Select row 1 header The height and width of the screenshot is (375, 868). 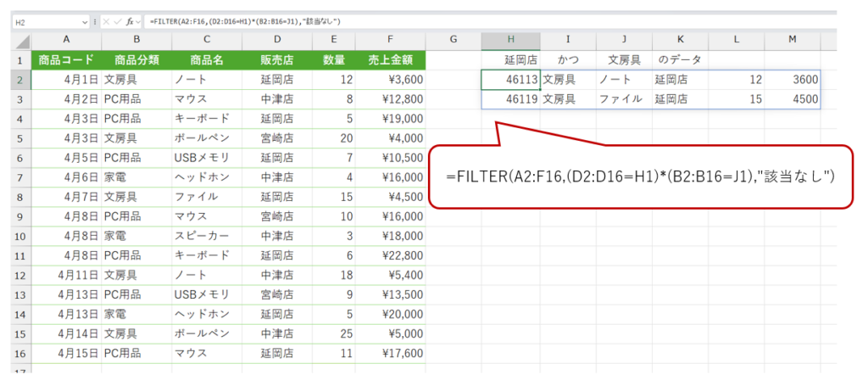[x=22, y=60]
